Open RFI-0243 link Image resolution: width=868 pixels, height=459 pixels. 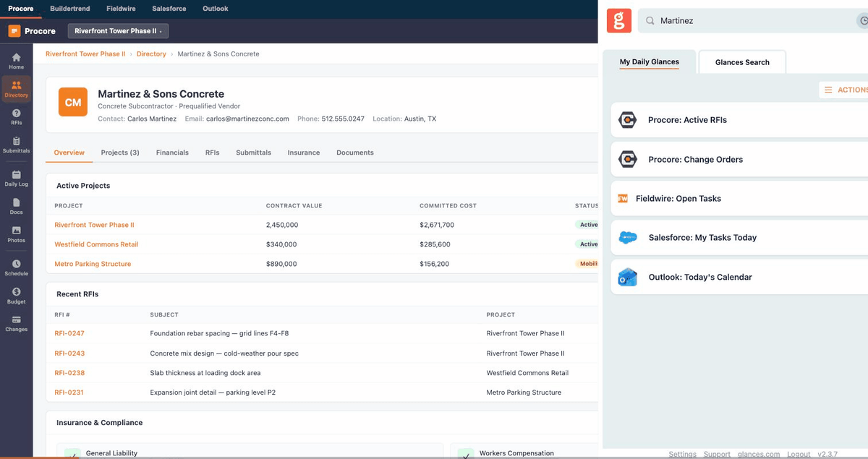69,353
